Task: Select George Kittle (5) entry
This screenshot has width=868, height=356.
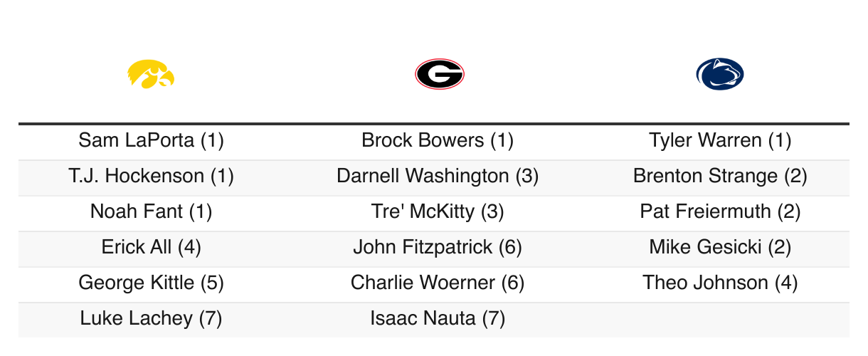Action: pos(152,283)
